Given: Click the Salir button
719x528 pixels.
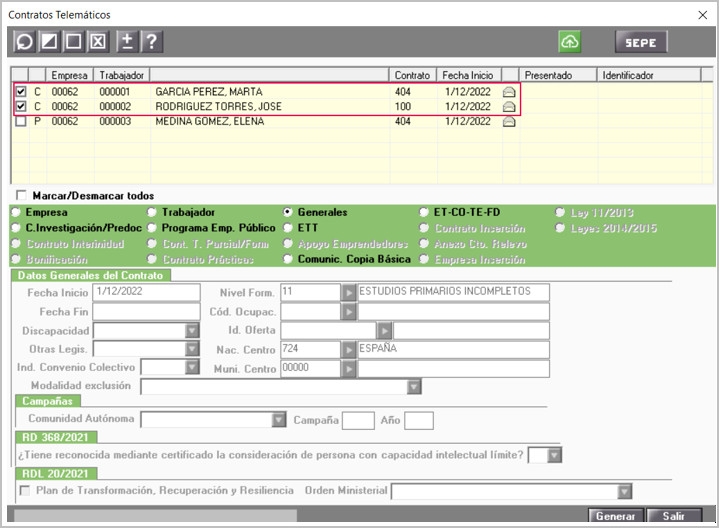Looking at the screenshot, I should (674, 516).
